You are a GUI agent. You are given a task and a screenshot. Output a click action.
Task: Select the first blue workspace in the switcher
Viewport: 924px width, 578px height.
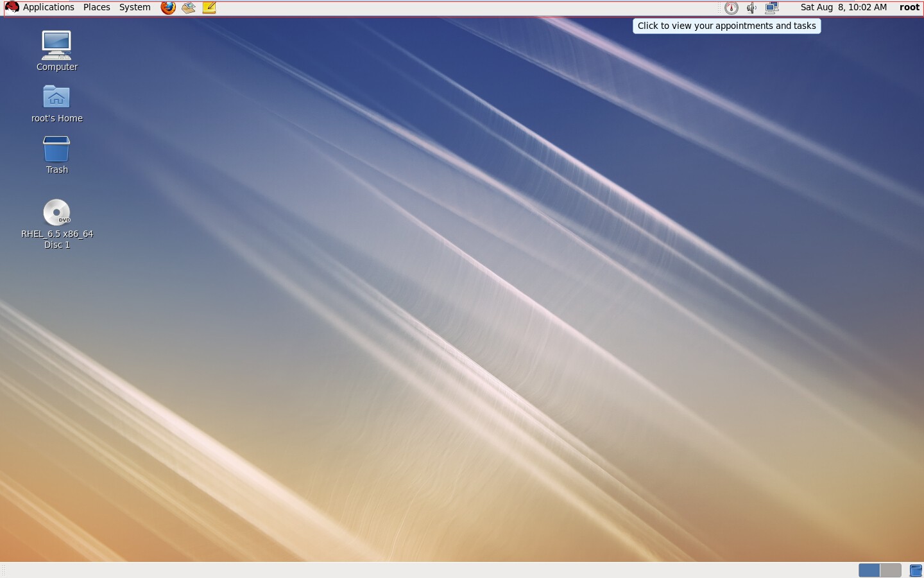[869, 570]
